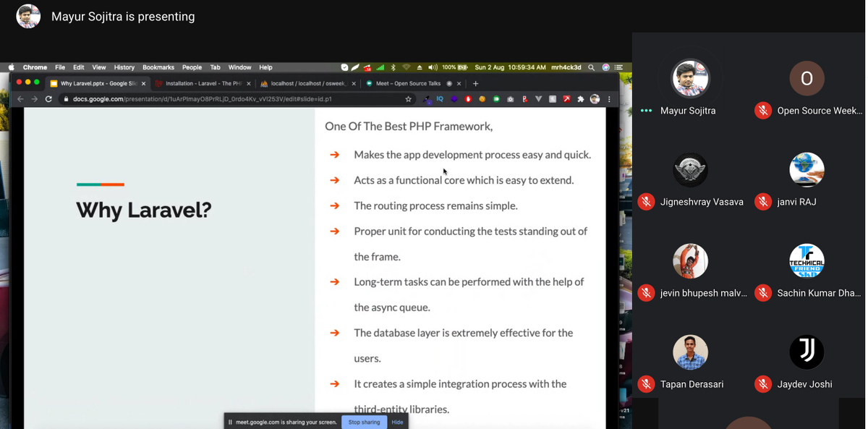Click the muted mic icon for Sachin Kumar Dha
The width and height of the screenshot is (868, 429).
[x=762, y=293]
